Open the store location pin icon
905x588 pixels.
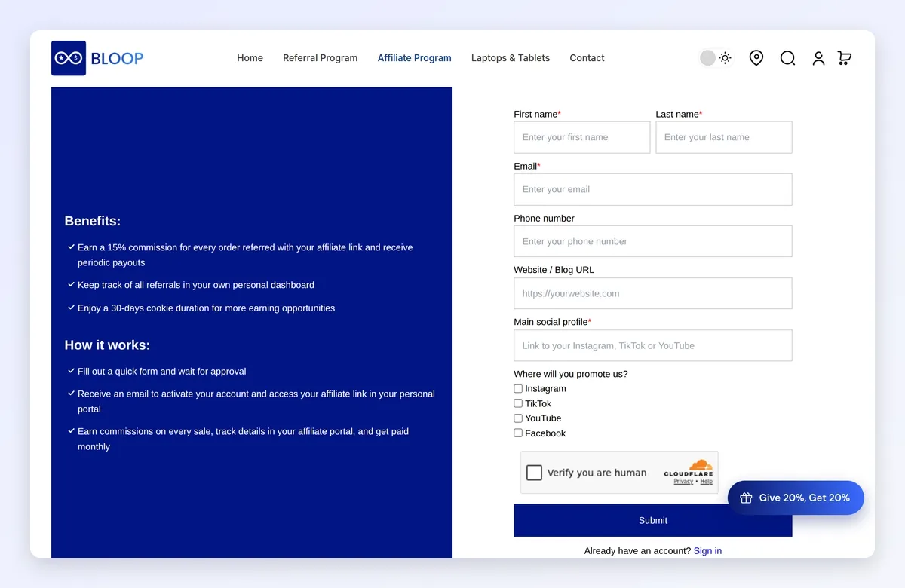756,58
